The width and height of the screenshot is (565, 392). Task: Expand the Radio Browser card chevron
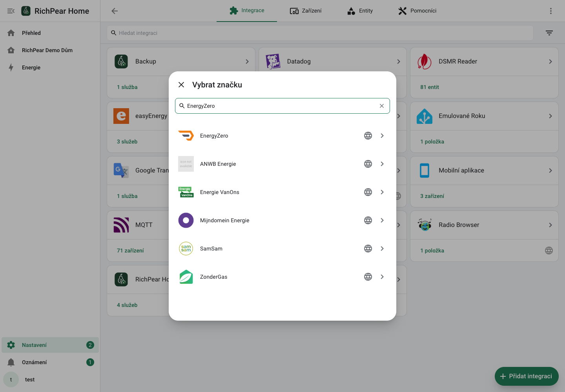click(x=550, y=225)
